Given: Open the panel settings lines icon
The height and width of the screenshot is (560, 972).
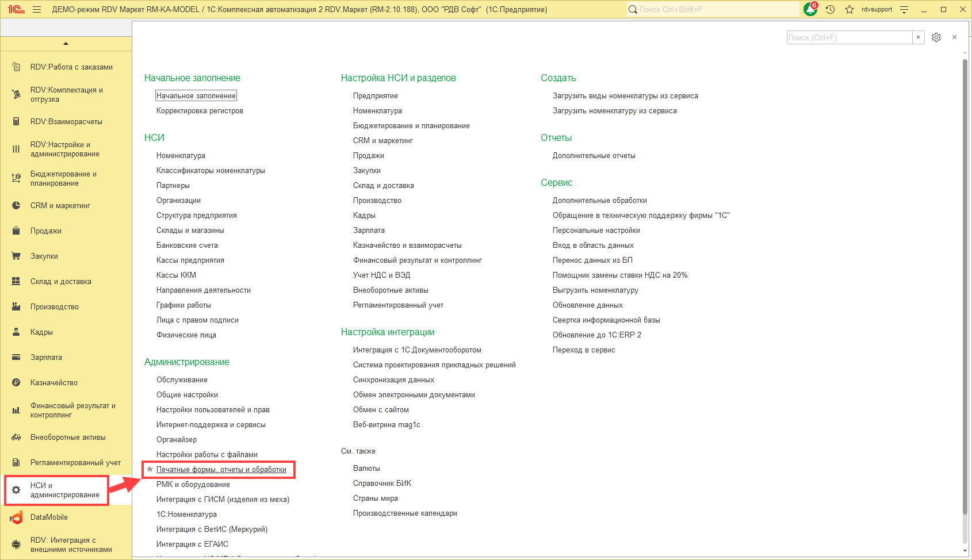Looking at the screenshot, I should coord(904,9).
